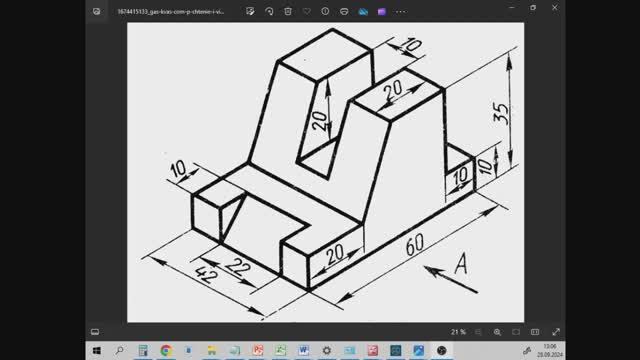Open the dark round app on the taskbar

441,351
